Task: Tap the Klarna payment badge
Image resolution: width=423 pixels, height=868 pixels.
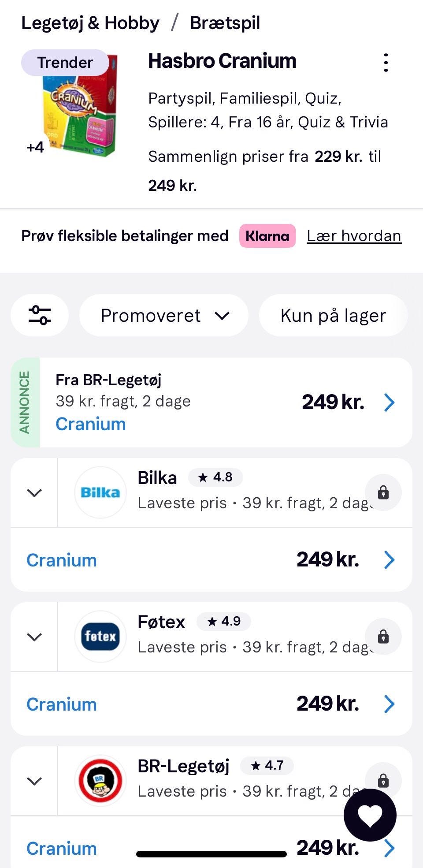Action: 267,236
